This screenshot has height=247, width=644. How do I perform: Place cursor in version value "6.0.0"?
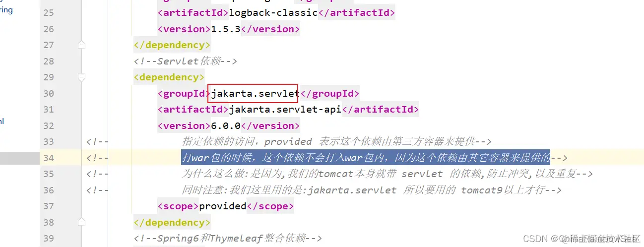(226, 125)
